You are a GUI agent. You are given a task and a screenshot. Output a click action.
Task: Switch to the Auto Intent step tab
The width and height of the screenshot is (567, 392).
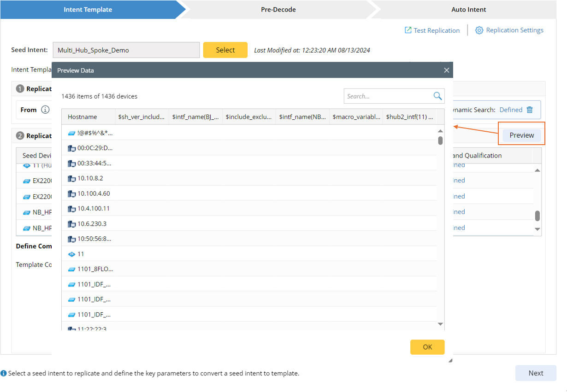468,10
